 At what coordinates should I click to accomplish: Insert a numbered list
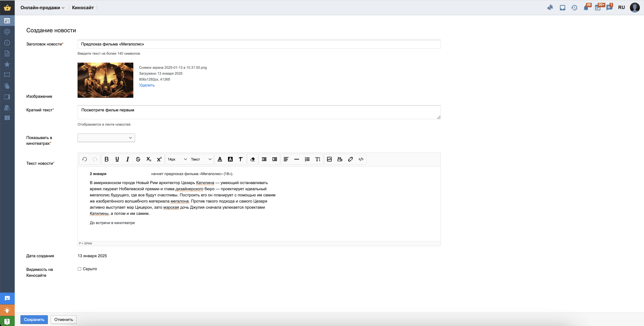(307, 159)
